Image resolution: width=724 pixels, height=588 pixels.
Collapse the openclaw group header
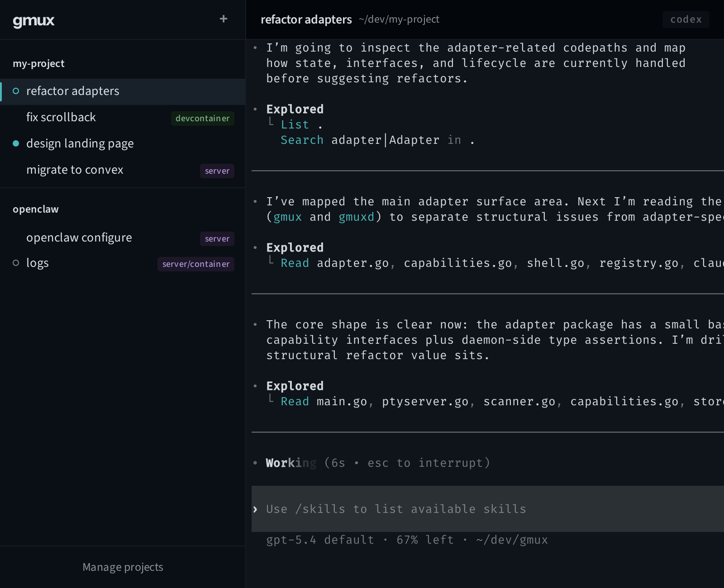point(36,209)
